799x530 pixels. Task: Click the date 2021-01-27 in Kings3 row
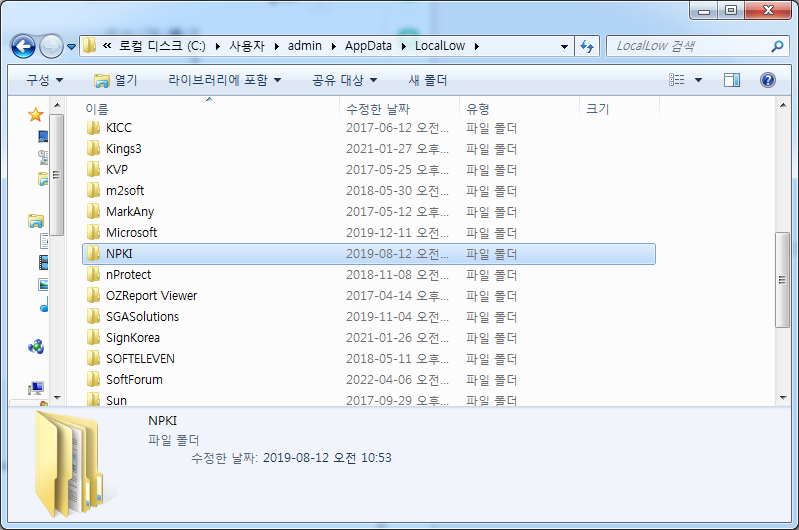tap(379, 149)
